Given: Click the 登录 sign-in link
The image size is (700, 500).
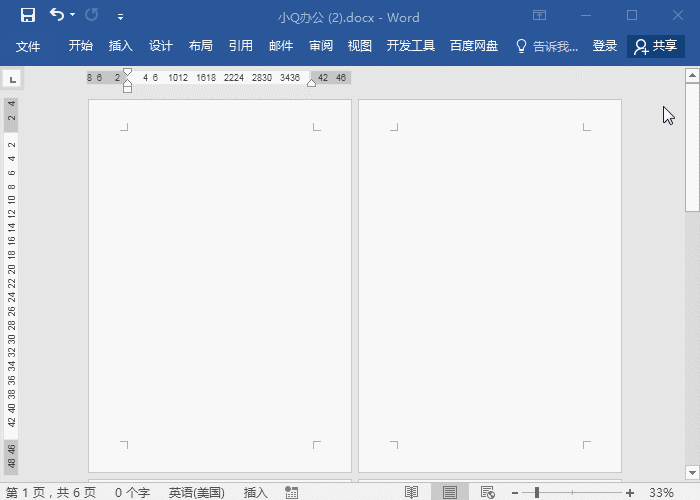Looking at the screenshot, I should (x=605, y=46).
